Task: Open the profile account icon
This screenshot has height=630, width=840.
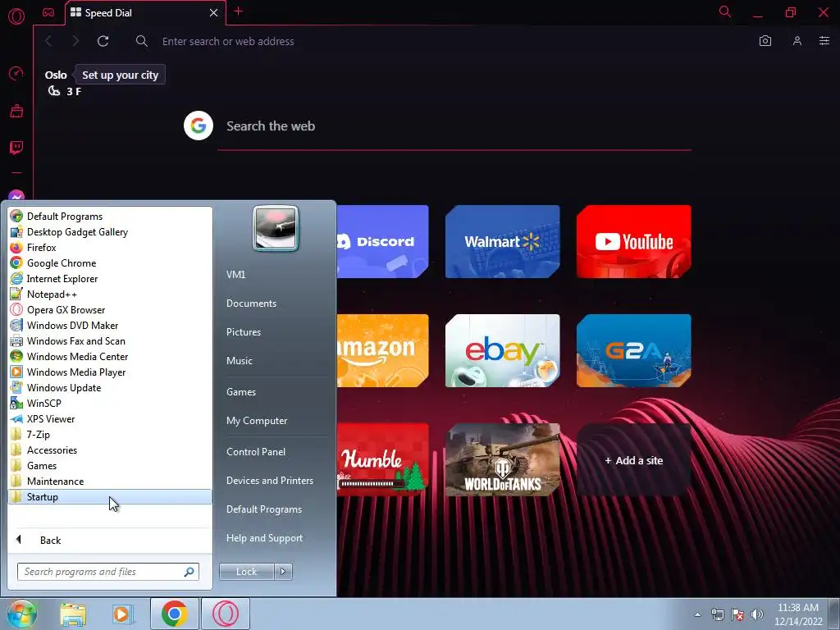Action: pyautogui.click(x=797, y=41)
